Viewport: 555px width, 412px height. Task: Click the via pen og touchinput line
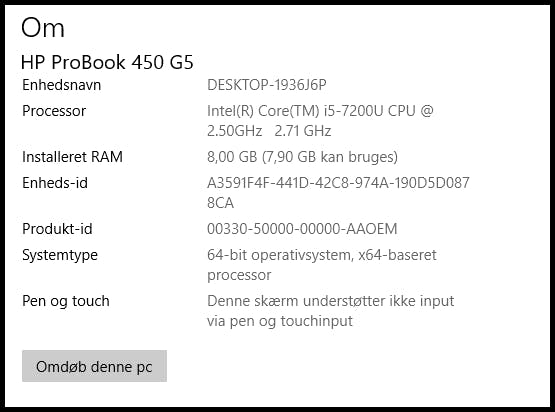tap(280, 321)
